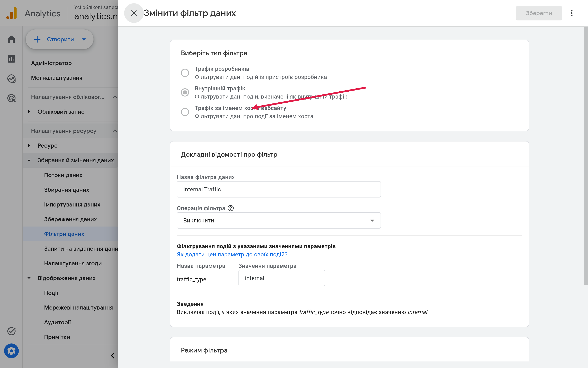This screenshot has height=368, width=588.
Task: Open the Reports bar chart icon
Action: click(11, 59)
